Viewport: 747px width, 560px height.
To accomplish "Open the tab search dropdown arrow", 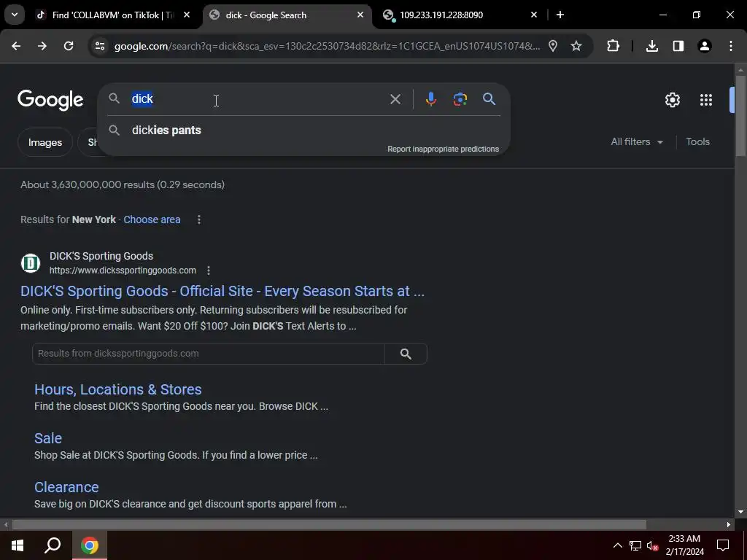I will (x=15, y=15).
